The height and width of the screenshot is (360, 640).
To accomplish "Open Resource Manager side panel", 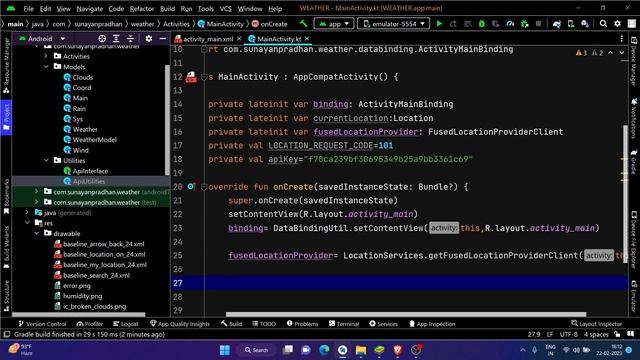I will [x=6, y=66].
